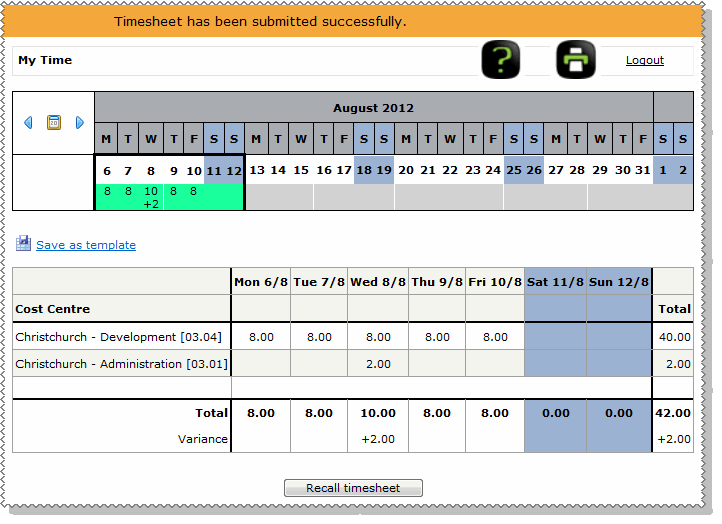The height and width of the screenshot is (524, 722).
Task: Select calendar day 16
Action: (x=324, y=170)
